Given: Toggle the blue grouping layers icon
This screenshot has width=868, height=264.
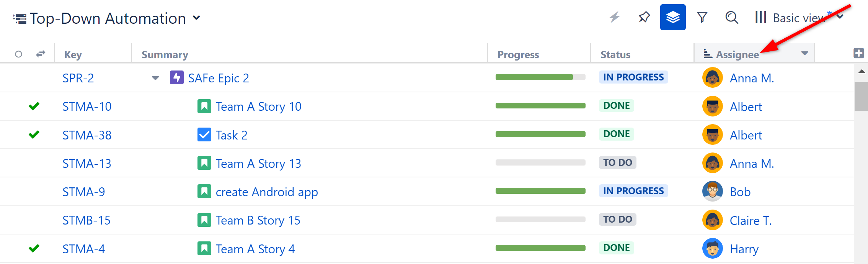Looking at the screenshot, I should pos(673,17).
